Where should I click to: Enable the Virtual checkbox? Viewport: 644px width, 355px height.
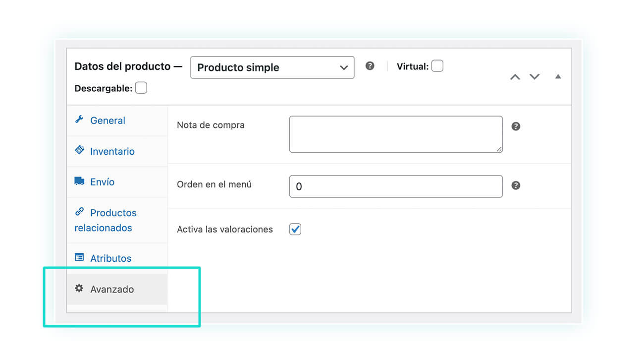(437, 66)
